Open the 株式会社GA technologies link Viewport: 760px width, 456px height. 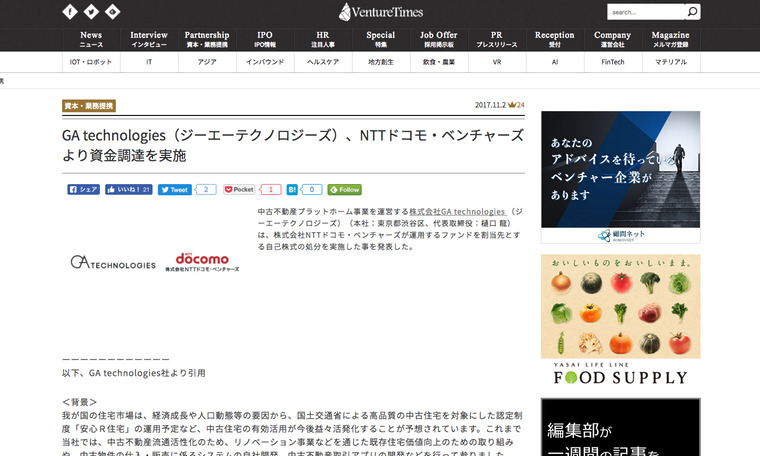456,212
